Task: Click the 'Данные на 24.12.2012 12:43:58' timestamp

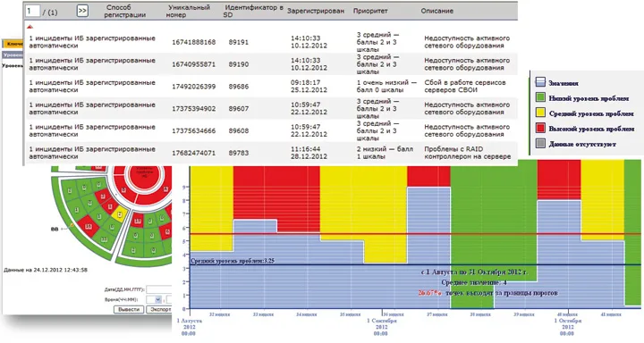Action: click(46, 270)
